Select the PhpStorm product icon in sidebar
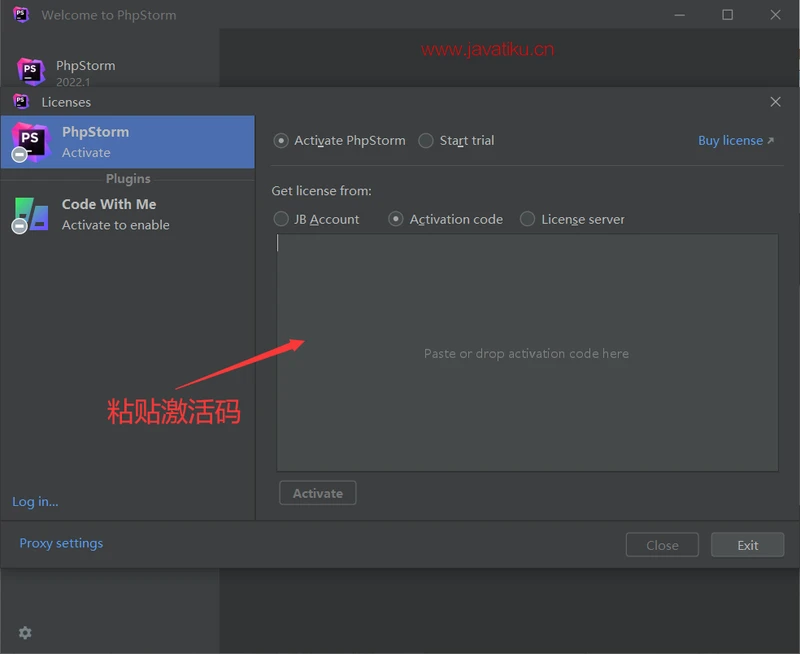 pos(30,141)
